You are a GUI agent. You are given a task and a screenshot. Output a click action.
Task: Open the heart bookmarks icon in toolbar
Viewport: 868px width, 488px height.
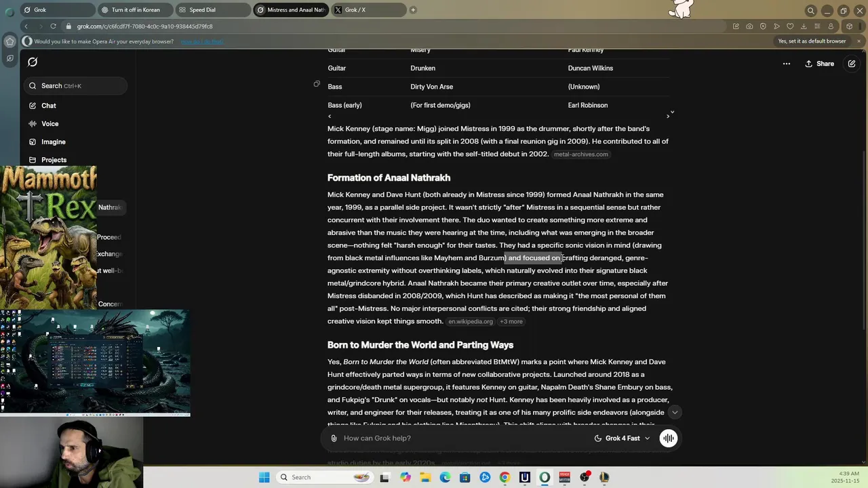[x=790, y=26]
